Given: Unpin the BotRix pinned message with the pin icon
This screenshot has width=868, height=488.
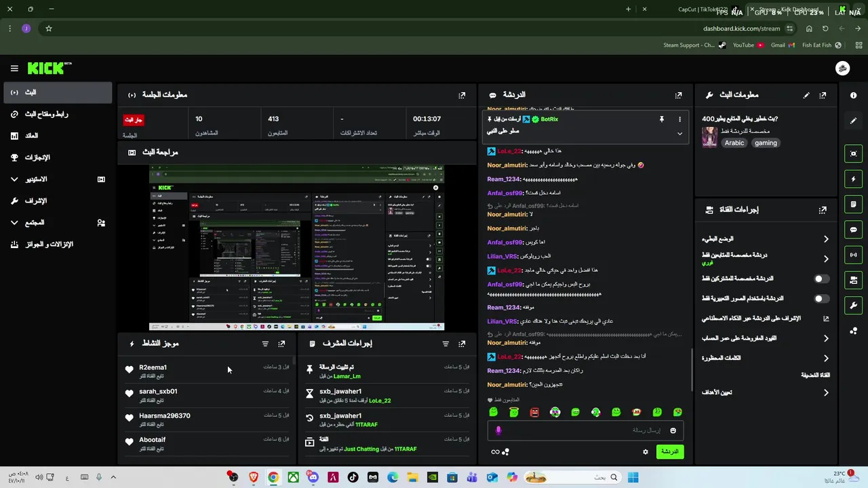Looking at the screenshot, I should pyautogui.click(x=661, y=119).
